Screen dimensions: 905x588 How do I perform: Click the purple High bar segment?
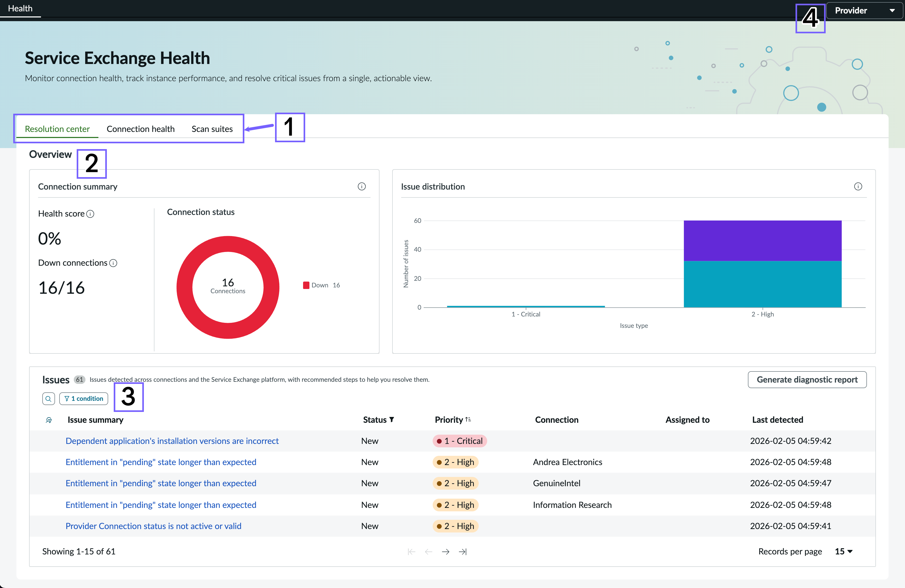pyautogui.click(x=762, y=241)
